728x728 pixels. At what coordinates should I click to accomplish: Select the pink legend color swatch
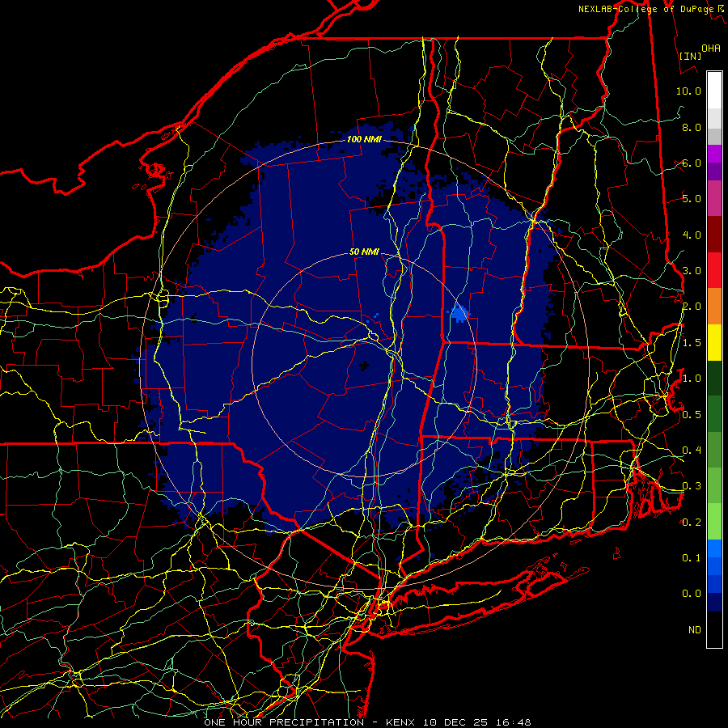[x=714, y=198]
